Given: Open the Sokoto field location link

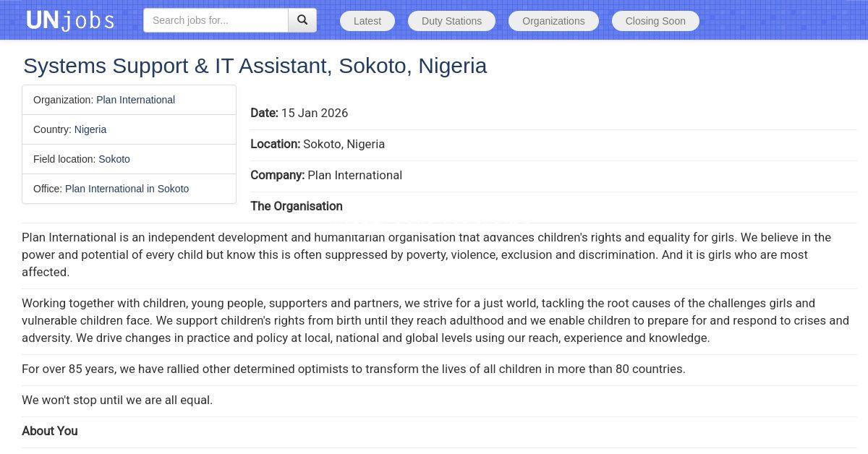Looking at the screenshot, I should (x=114, y=159).
